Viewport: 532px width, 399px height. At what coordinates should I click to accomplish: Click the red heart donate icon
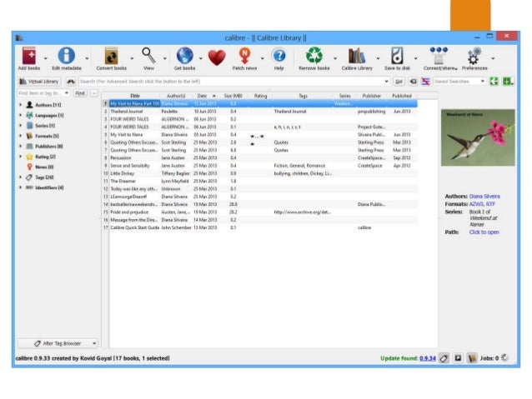(217, 57)
